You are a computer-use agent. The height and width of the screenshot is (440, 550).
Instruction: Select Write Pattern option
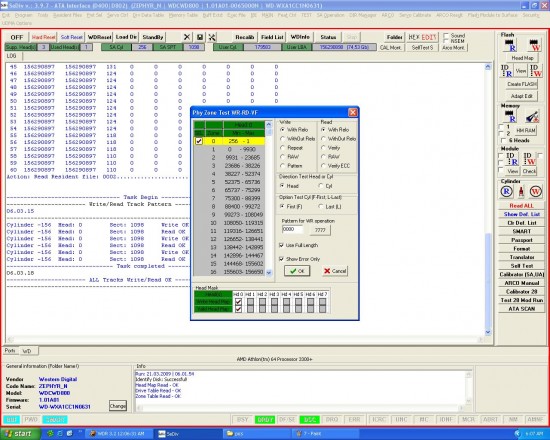click(283, 166)
